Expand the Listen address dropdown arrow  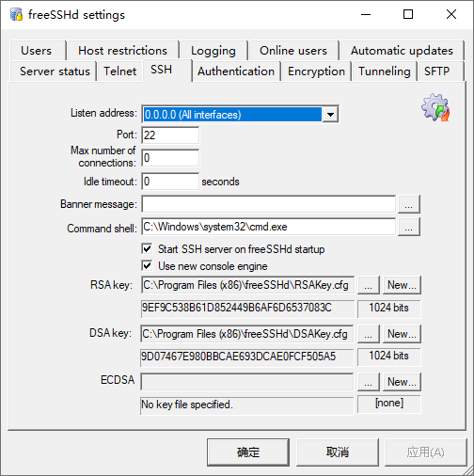click(330, 115)
